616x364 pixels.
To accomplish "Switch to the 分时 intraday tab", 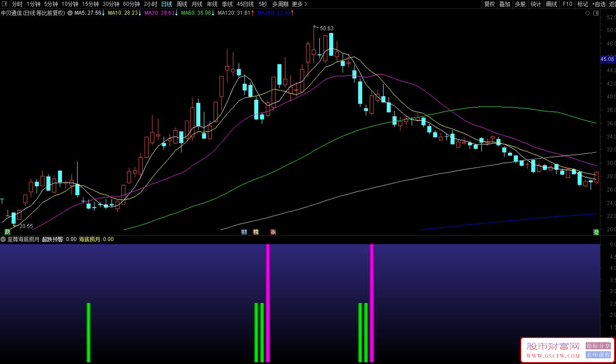I will click(17, 4).
